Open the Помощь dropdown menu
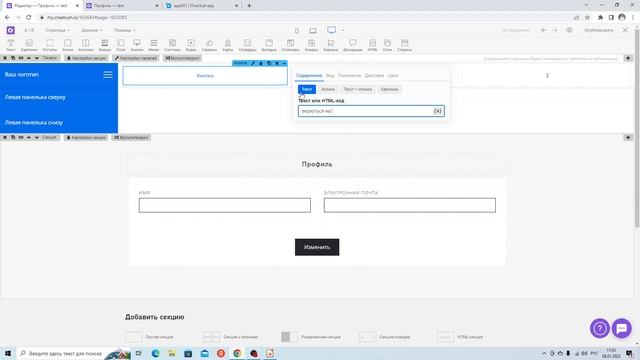The image size is (640, 360). (124, 30)
